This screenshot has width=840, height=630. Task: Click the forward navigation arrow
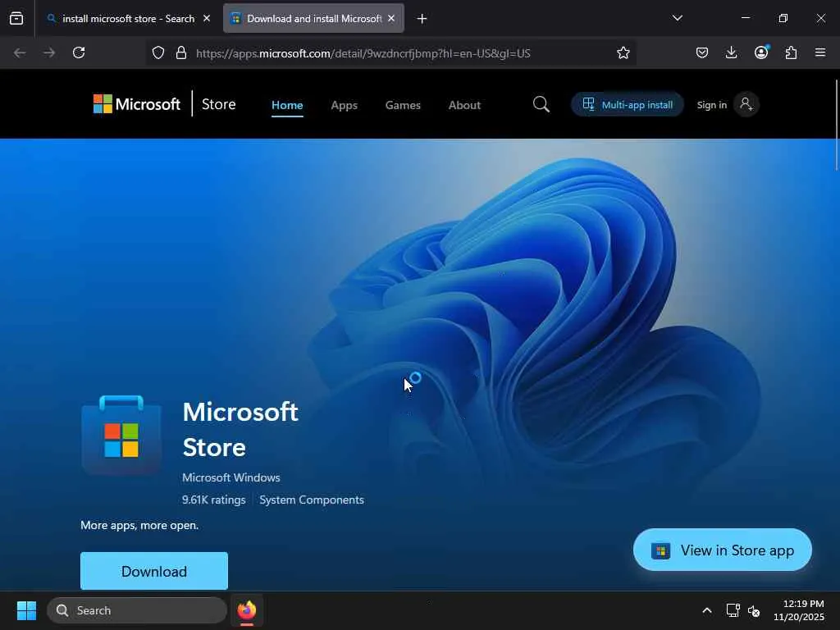49,52
